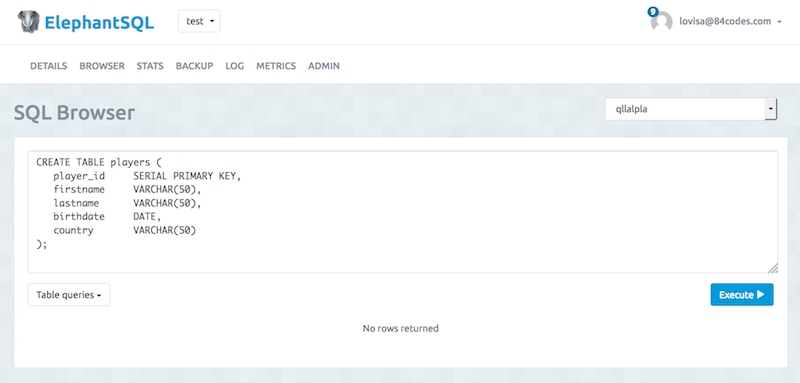Screen dimensions: 800x383
Task: Click the 'country VARCHAR(50)' line
Action: pos(124,231)
